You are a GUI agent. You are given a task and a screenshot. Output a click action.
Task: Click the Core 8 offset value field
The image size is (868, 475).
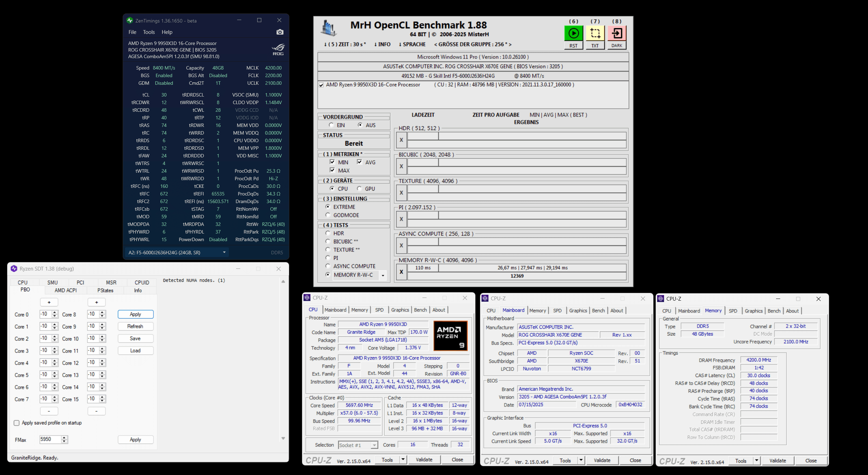click(93, 314)
